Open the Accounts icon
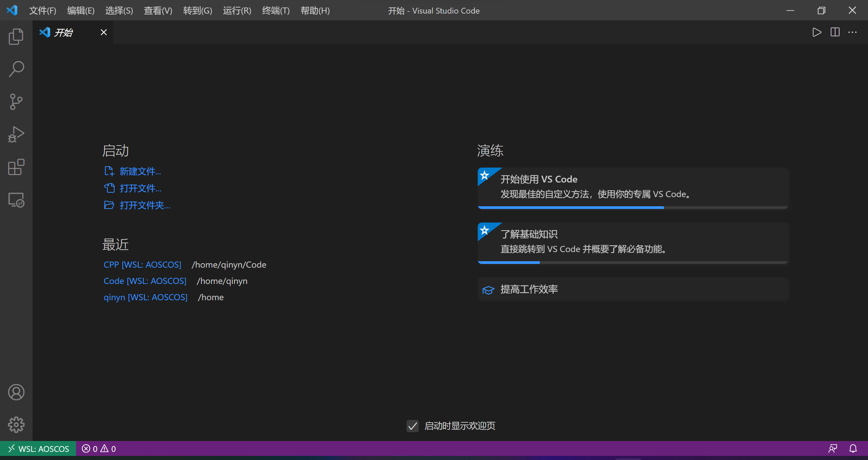This screenshot has width=868, height=460. point(16,392)
